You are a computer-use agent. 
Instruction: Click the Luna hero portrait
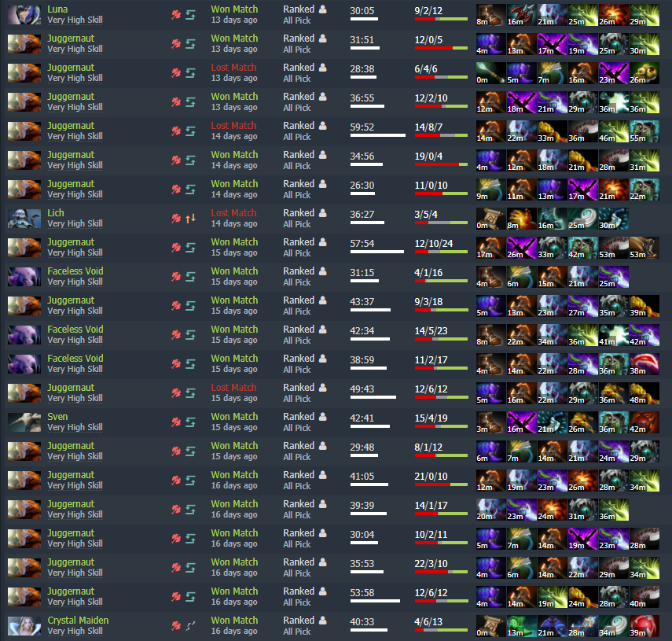coord(24,15)
